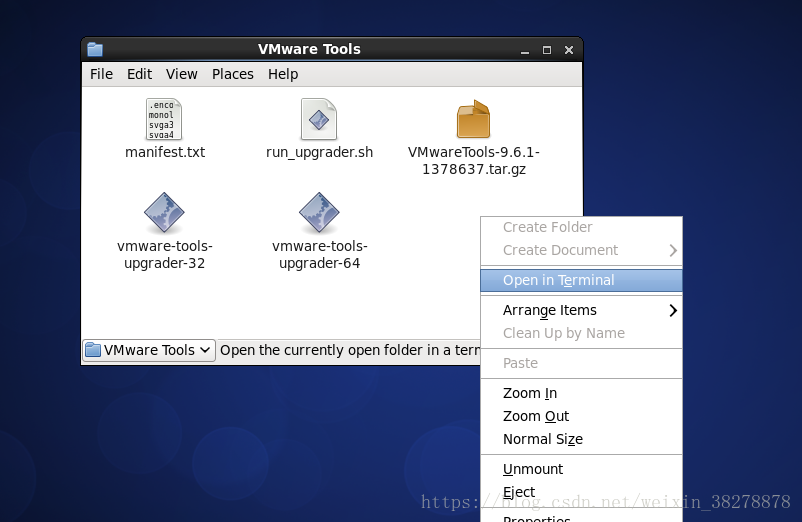
Task: Open the Edit menu
Action: [139, 74]
